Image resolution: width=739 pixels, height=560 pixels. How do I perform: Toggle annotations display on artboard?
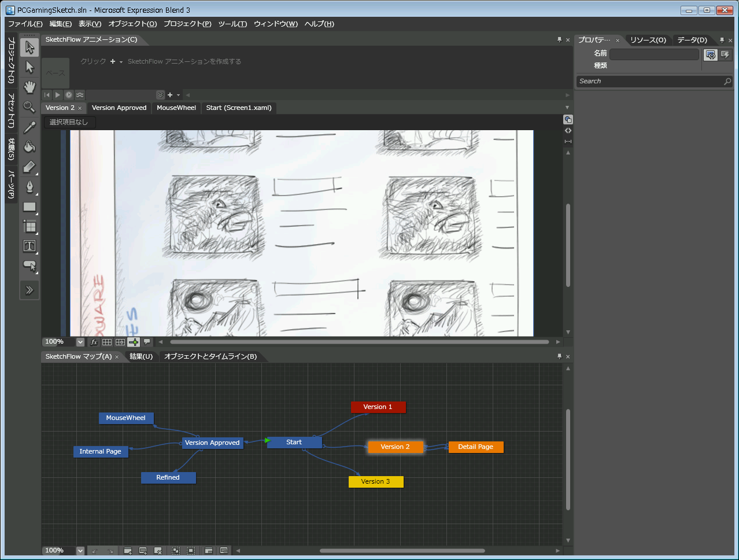coord(147,342)
